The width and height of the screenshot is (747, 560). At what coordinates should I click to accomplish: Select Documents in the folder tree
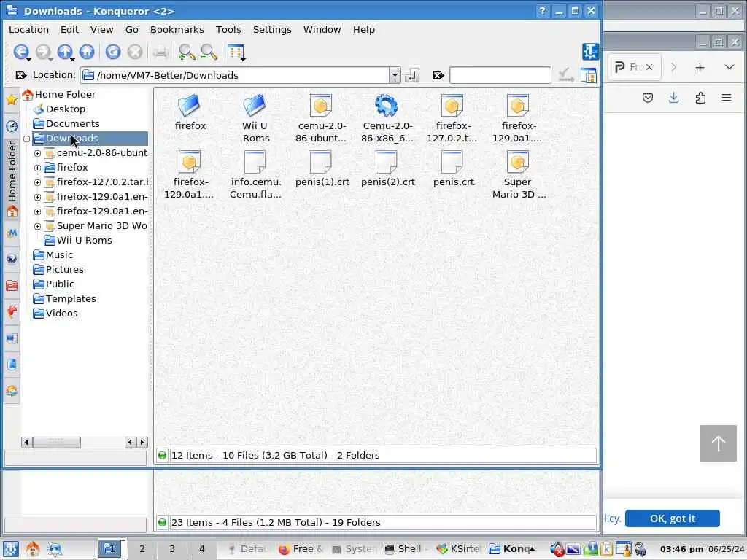tap(72, 124)
